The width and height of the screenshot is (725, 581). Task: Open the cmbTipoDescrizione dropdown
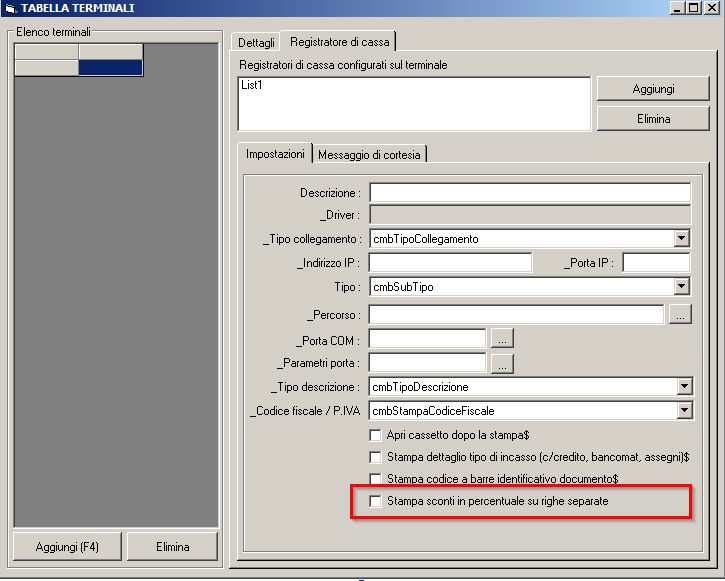point(684,386)
